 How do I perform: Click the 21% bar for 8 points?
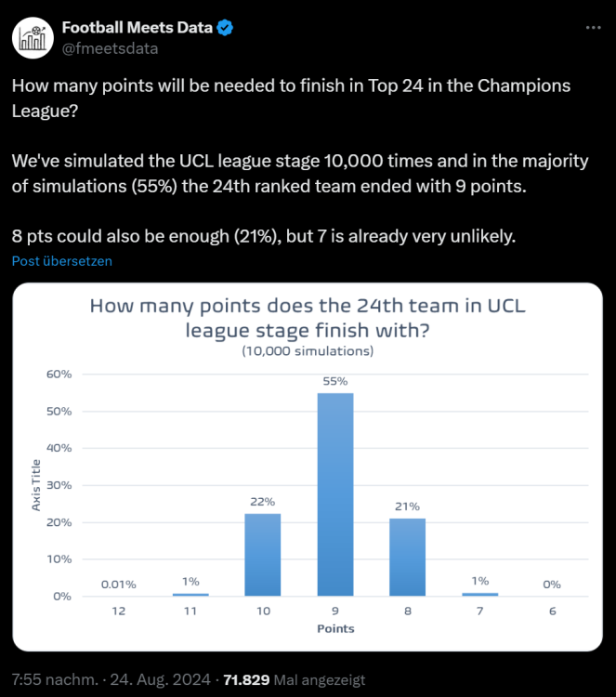pos(408,556)
